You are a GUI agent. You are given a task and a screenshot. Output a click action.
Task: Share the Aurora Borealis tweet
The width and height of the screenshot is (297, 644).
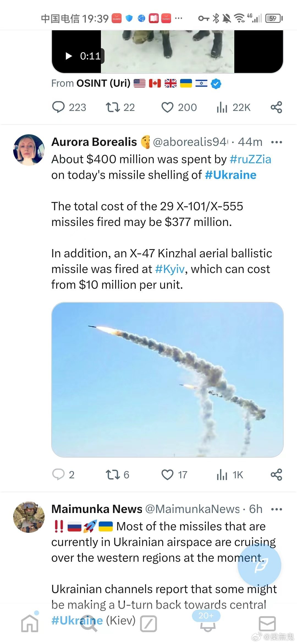(276, 474)
